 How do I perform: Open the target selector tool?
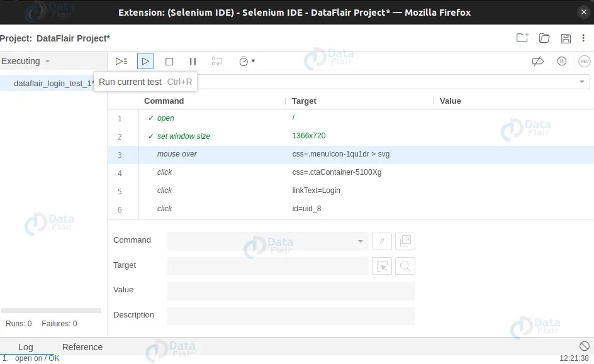(x=382, y=266)
